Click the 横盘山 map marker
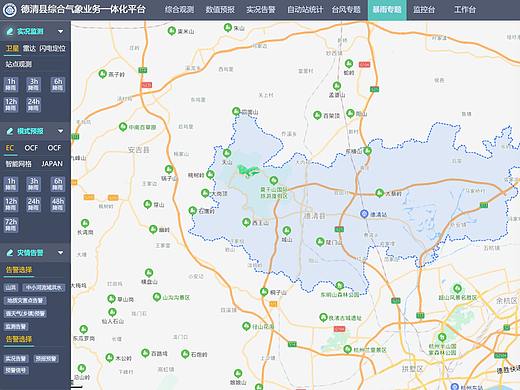 click(149, 272)
